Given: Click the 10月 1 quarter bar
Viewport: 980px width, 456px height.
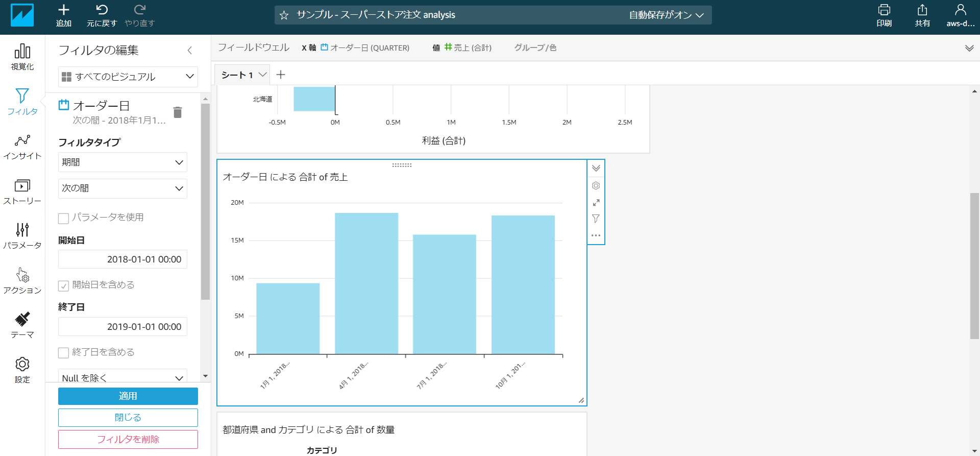Looking at the screenshot, I should [x=523, y=284].
